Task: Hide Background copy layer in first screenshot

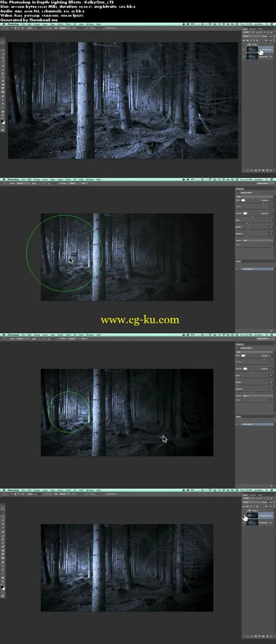Action: 244,50
